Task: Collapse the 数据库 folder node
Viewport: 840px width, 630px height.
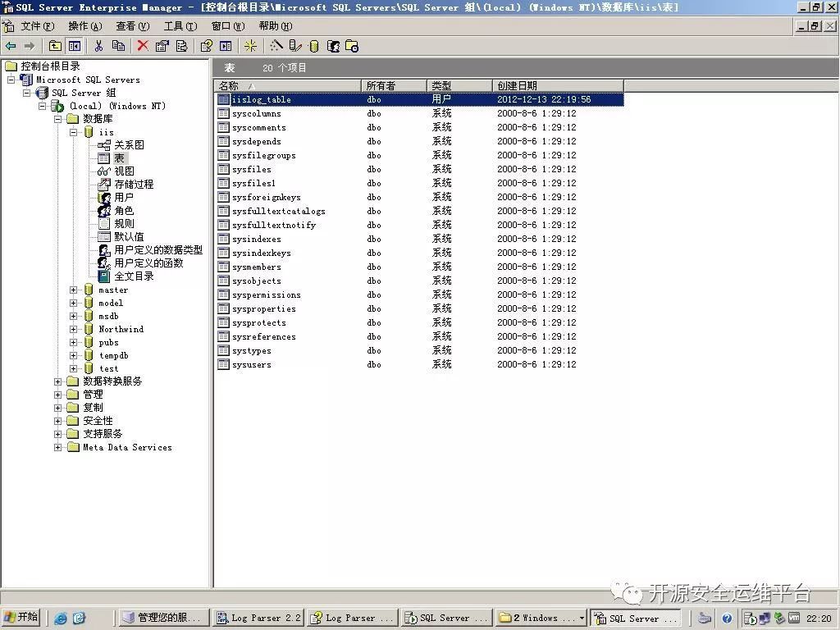Action: tap(57, 119)
